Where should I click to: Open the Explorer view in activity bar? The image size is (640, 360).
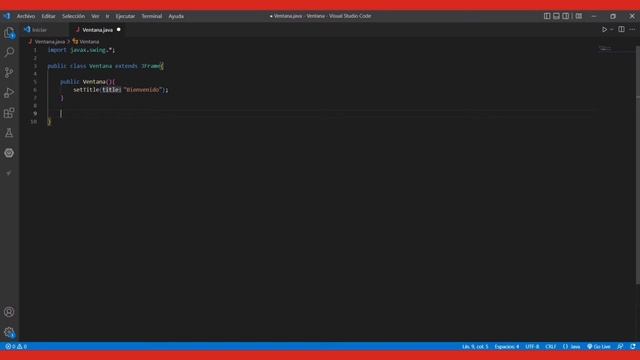point(9,33)
